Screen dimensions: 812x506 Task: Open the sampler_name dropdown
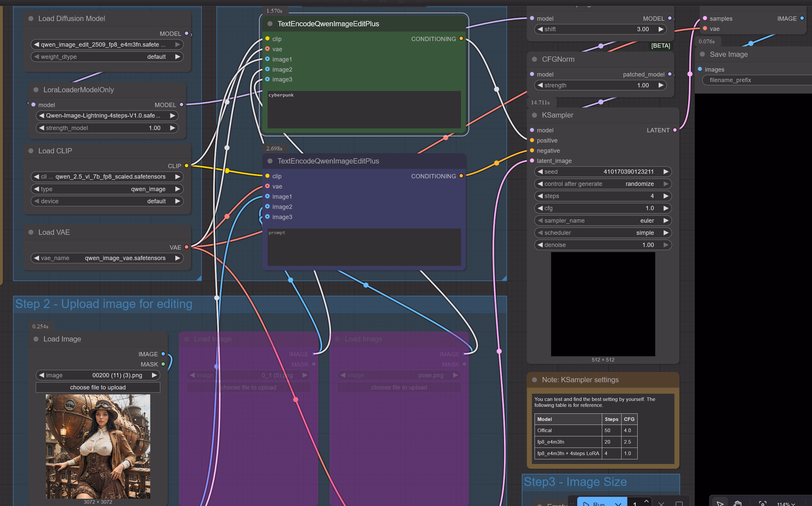602,221
